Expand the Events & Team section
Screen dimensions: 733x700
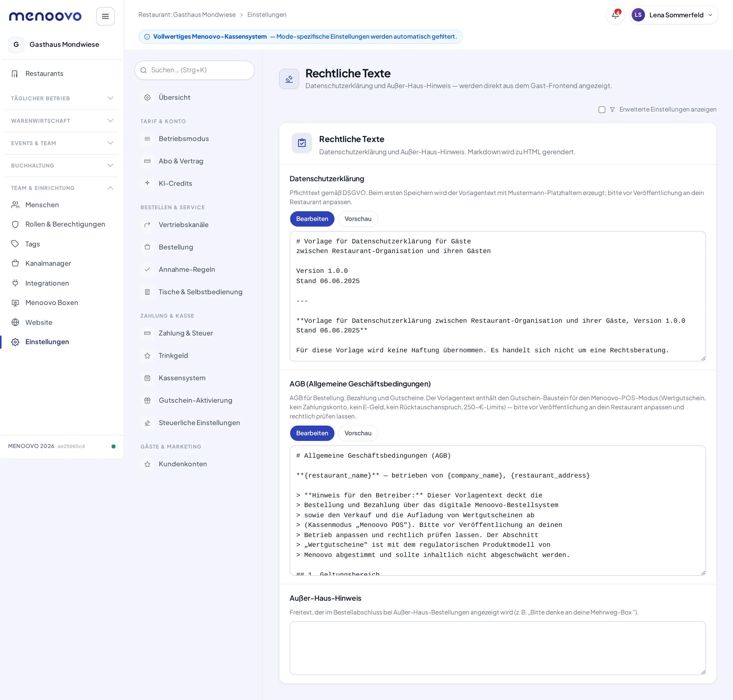(62, 143)
